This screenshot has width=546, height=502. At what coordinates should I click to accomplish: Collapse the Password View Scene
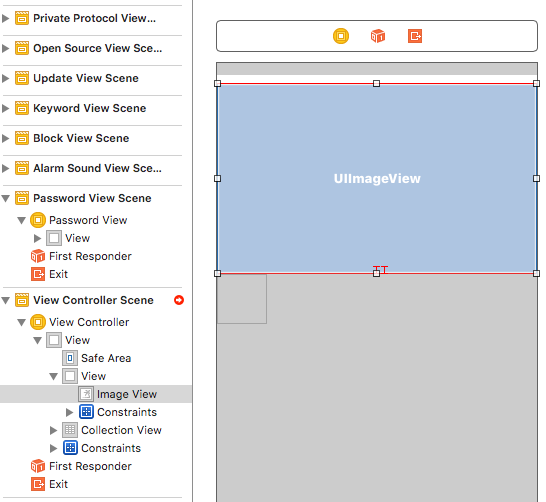5,198
